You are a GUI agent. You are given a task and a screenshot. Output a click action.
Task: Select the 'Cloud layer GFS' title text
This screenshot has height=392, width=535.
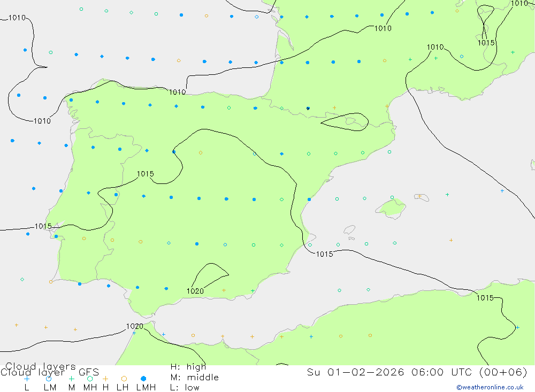50,372
